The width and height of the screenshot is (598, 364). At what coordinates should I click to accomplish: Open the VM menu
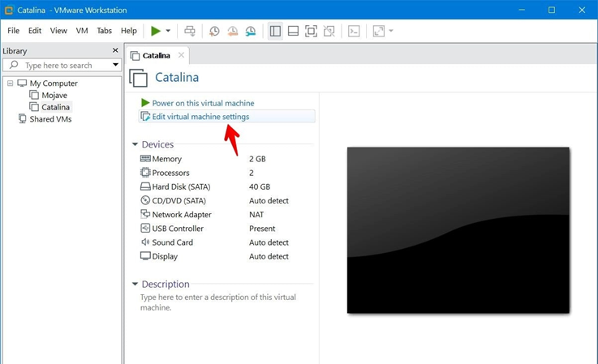pos(82,31)
